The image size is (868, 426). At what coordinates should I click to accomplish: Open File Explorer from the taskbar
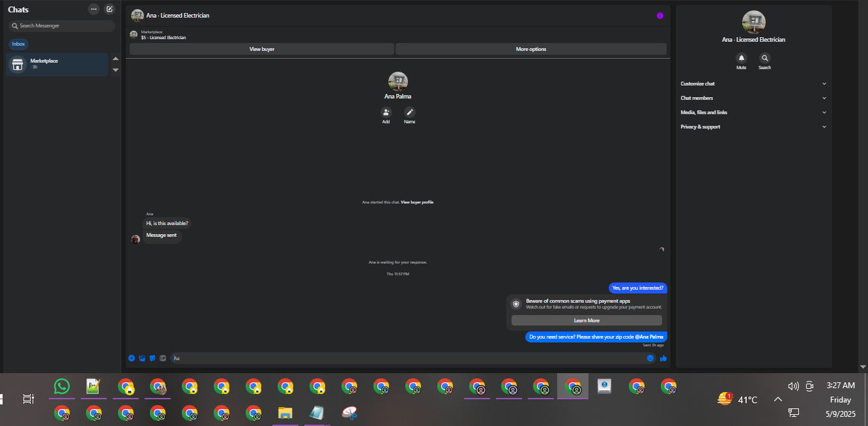point(285,412)
